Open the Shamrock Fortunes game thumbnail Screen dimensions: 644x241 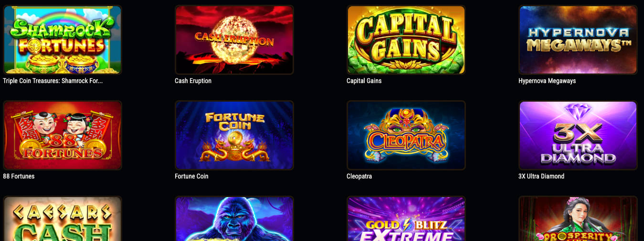pyautogui.click(x=63, y=40)
